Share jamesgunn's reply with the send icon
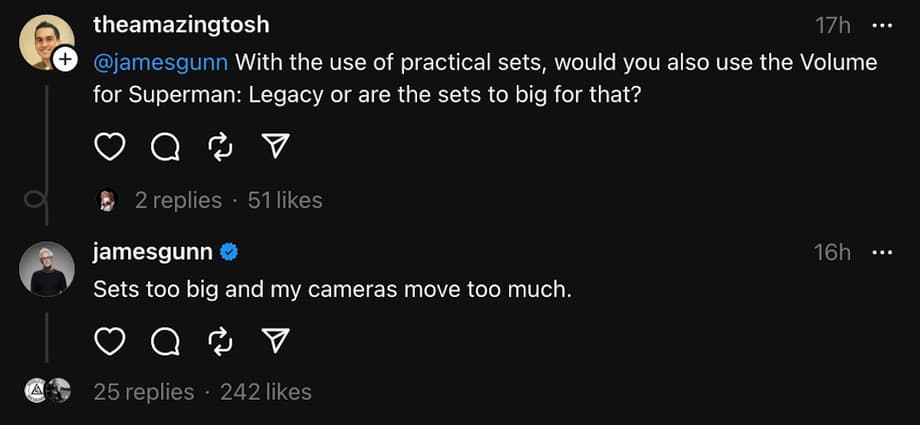 (274, 342)
